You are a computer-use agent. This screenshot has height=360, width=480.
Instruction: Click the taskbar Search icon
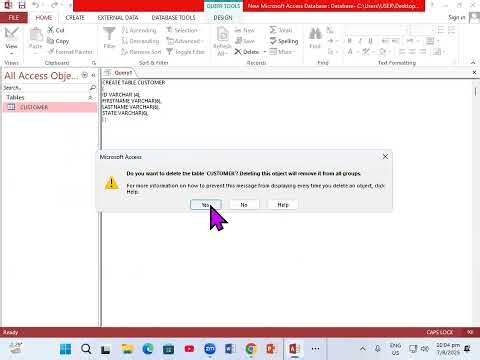coord(86,349)
